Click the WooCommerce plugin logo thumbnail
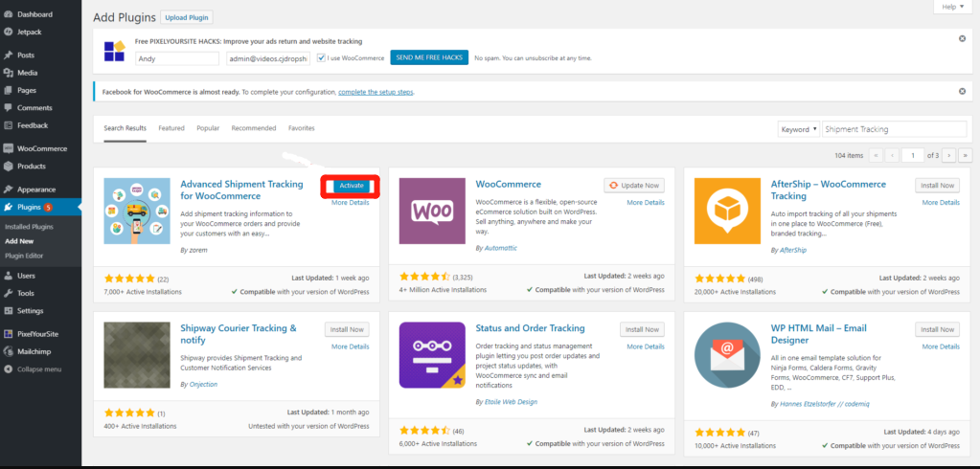The image size is (980, 469). 432,212
